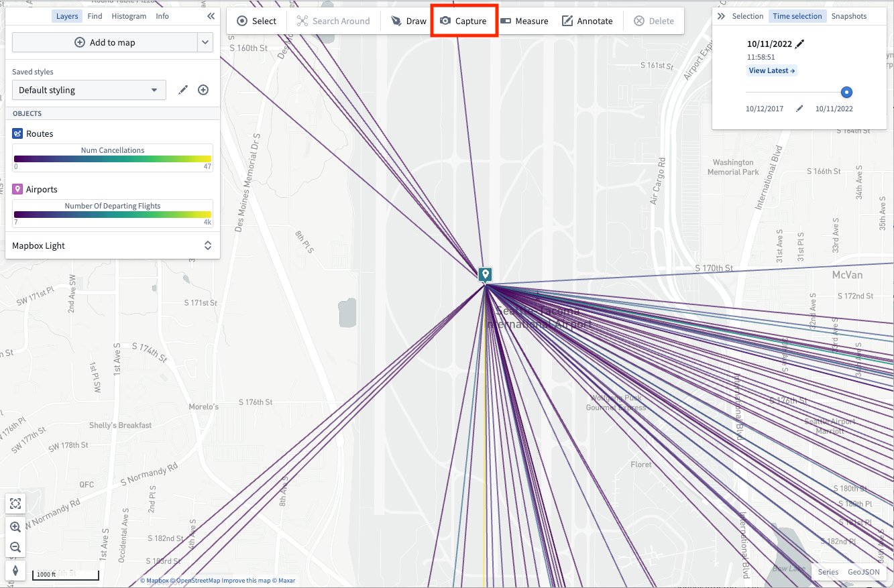Image resolution: width=894 pixels, height=588 pixels.
Task: Click the View Latest link
Action: [x=772, y=70]
